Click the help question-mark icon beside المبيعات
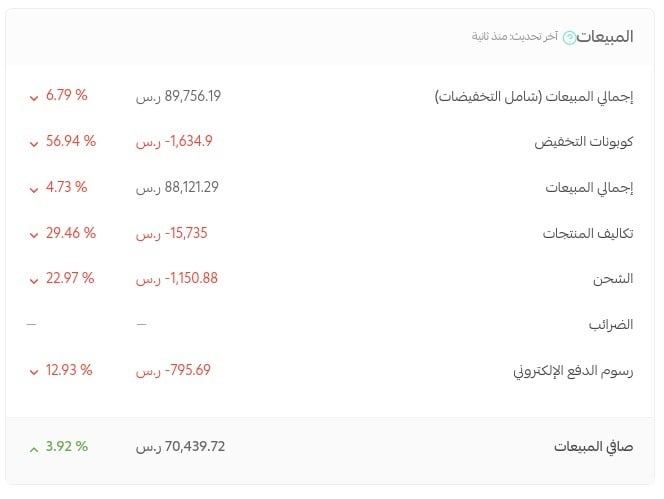Image resolution: width=664 pixels, height=499 pixels. click(x=569, y=38)
